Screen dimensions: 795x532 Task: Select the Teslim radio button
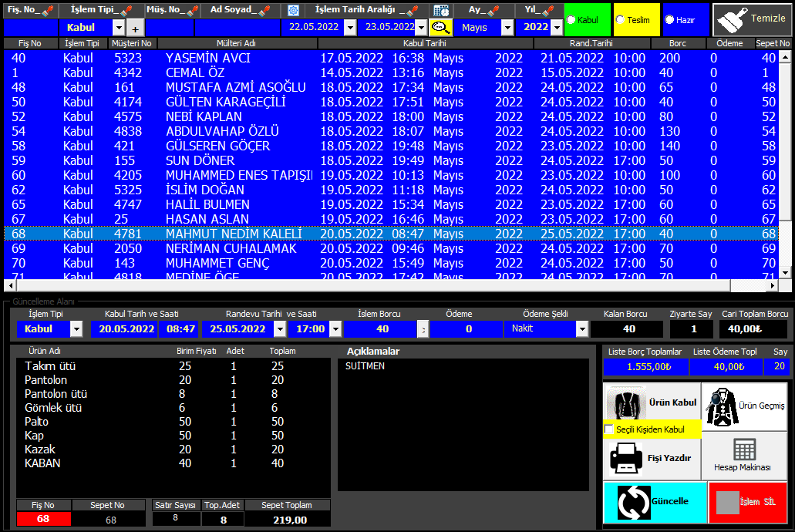coord(621,20)
